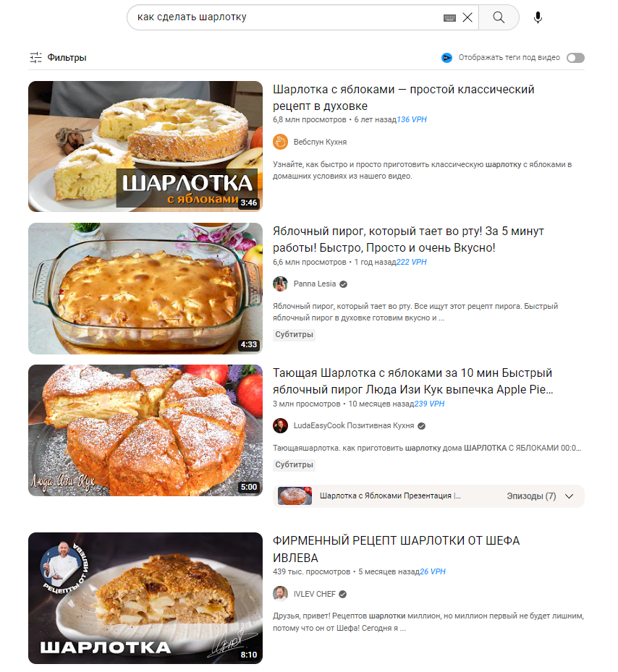
Task: Clear the search query with X icon
Action: (x=467, y=17)
